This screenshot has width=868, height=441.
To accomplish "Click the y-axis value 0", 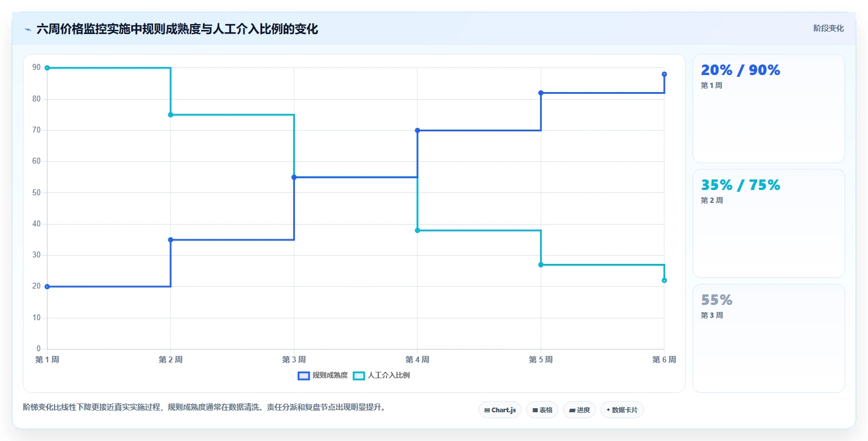I will click(39, 350).
